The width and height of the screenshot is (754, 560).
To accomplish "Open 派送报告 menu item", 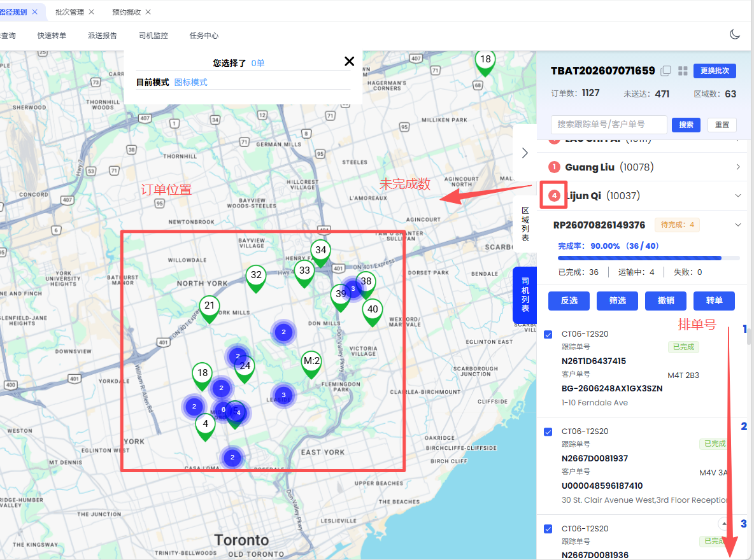I will click(103, 36).
